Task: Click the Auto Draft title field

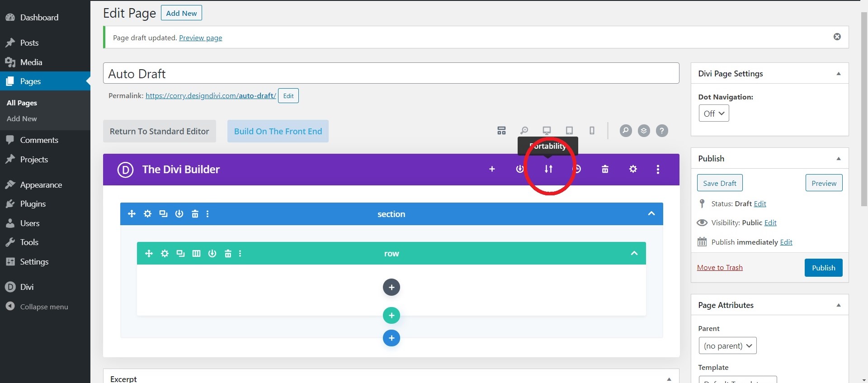Action: (391, 73)
